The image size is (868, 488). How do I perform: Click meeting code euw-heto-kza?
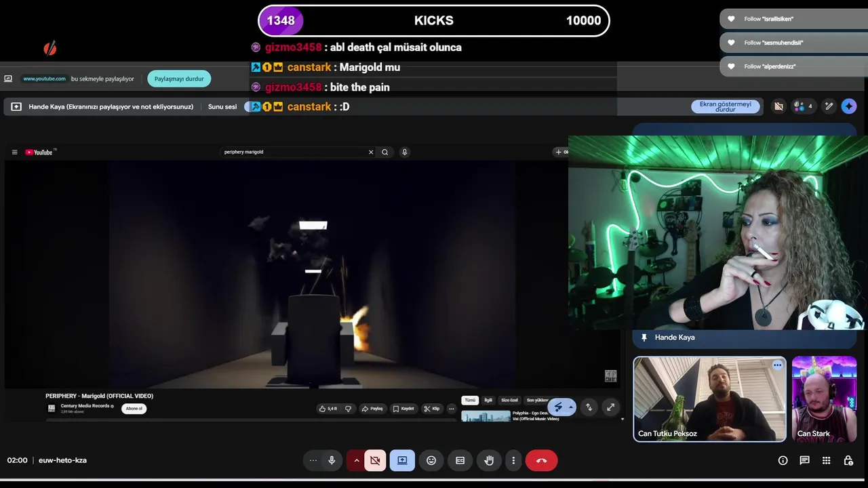coord(62,460)
